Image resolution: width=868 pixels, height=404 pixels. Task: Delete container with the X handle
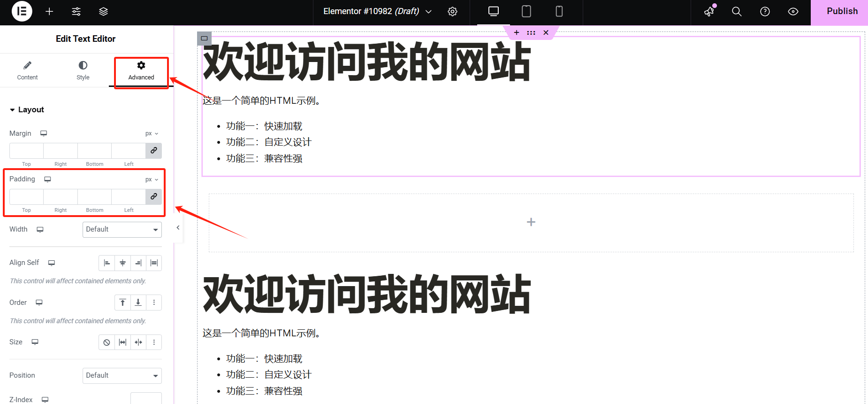click(546, 32)
